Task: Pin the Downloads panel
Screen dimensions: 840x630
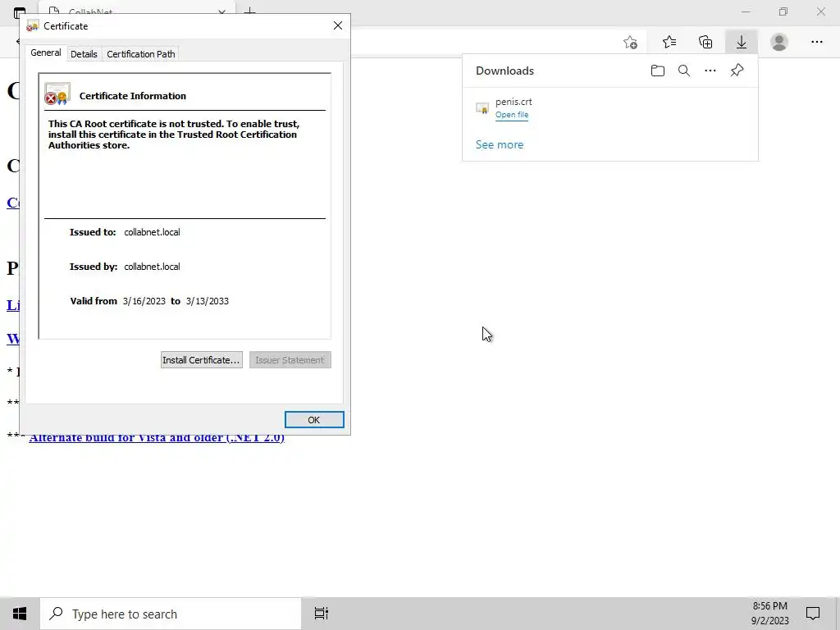Action: 737,71
